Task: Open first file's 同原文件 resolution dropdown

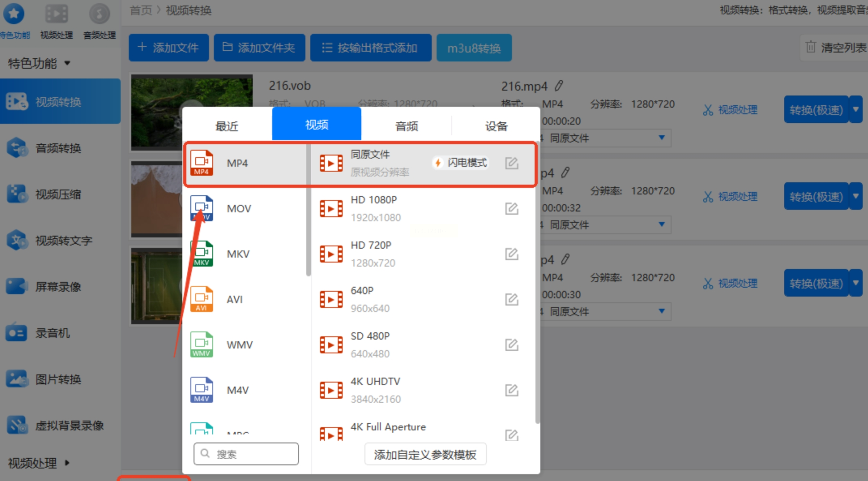Action: coord(661,138)
